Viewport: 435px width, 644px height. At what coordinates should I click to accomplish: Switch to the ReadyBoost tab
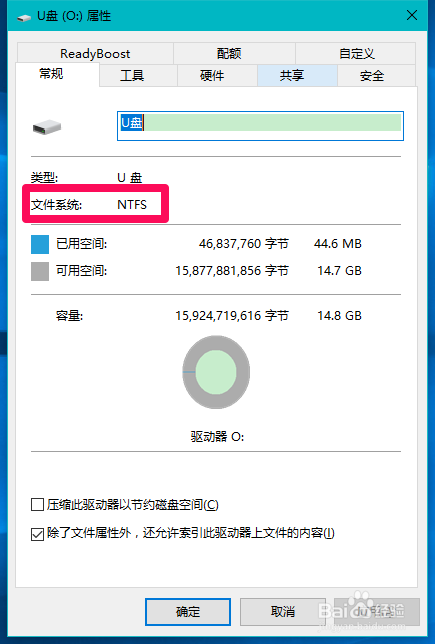point(95,53)
